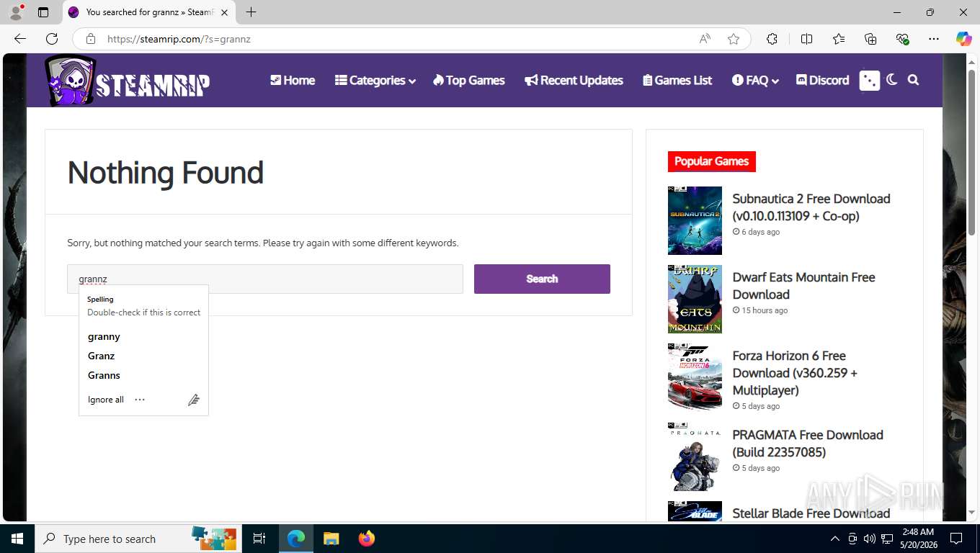This screenshot has width=980, height=553.
Task: Open Collections panel
Action: (870, 39)
